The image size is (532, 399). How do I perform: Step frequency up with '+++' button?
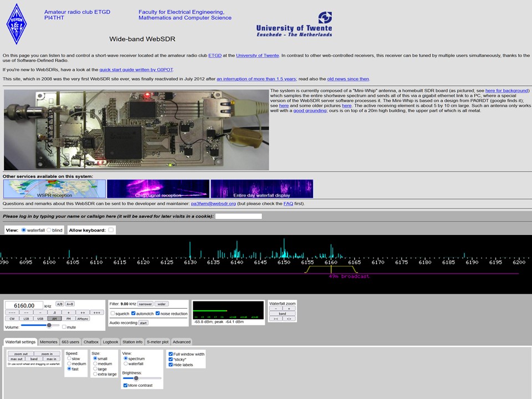point(97,313)
